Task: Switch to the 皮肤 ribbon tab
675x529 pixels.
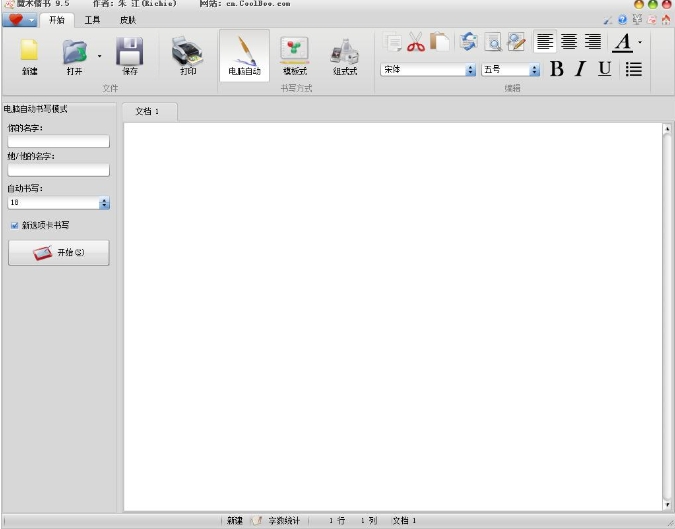Action: pos(128,20)
